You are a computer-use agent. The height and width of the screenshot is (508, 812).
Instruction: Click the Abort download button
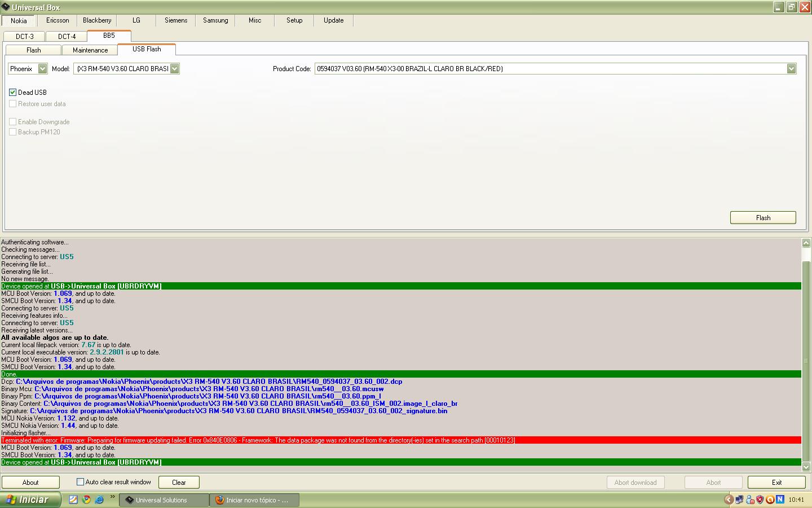pos(636,483)
